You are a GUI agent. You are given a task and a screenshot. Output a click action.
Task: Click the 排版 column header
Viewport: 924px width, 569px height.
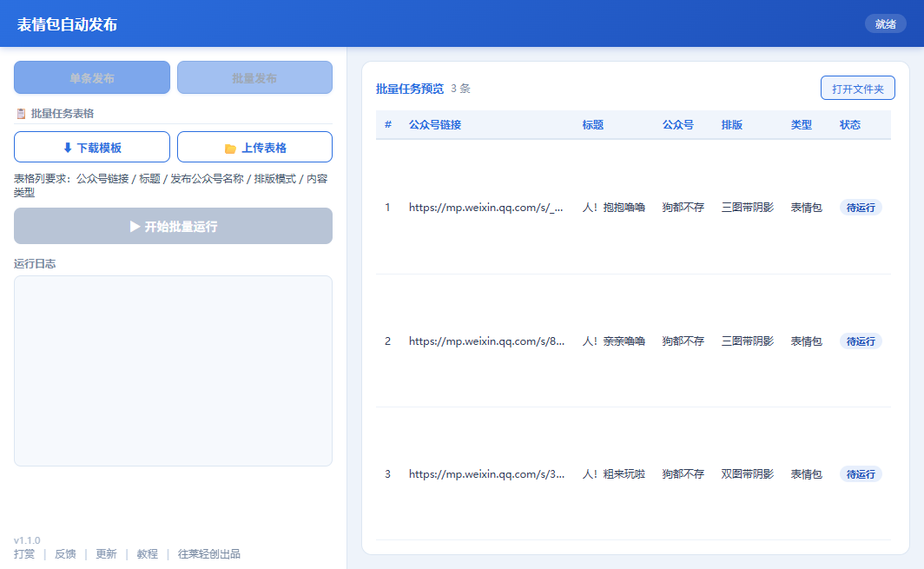coord(732,125)
